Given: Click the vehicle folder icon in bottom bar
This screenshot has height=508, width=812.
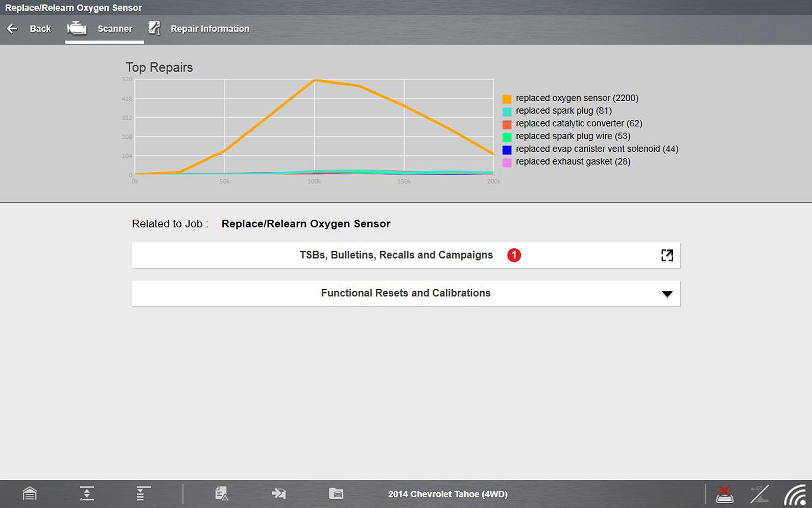Looking at the screenshot, I should [336, 494].
